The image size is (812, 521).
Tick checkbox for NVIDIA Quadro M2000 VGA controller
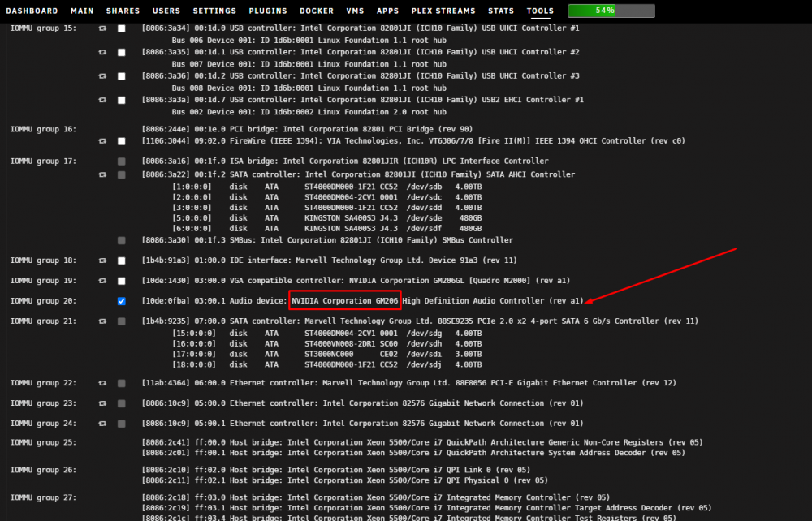pos(121,281)
